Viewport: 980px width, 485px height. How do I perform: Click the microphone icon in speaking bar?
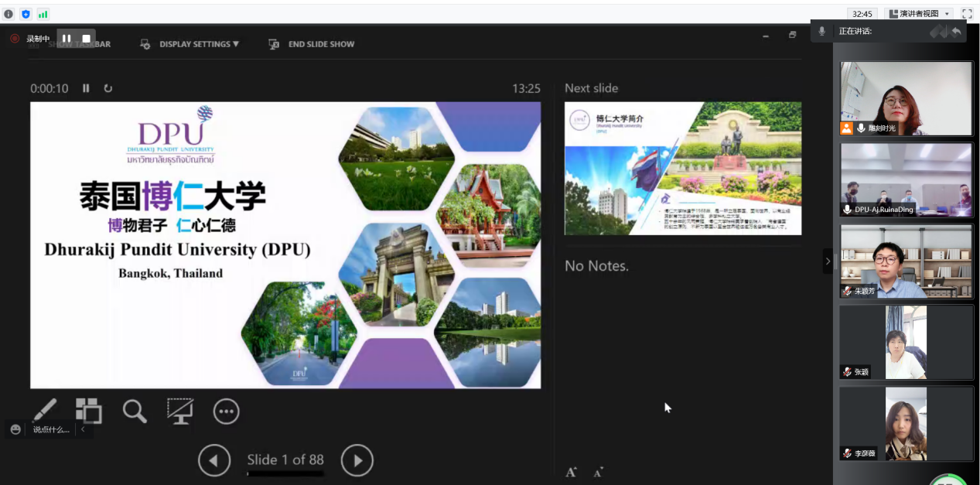822,31
